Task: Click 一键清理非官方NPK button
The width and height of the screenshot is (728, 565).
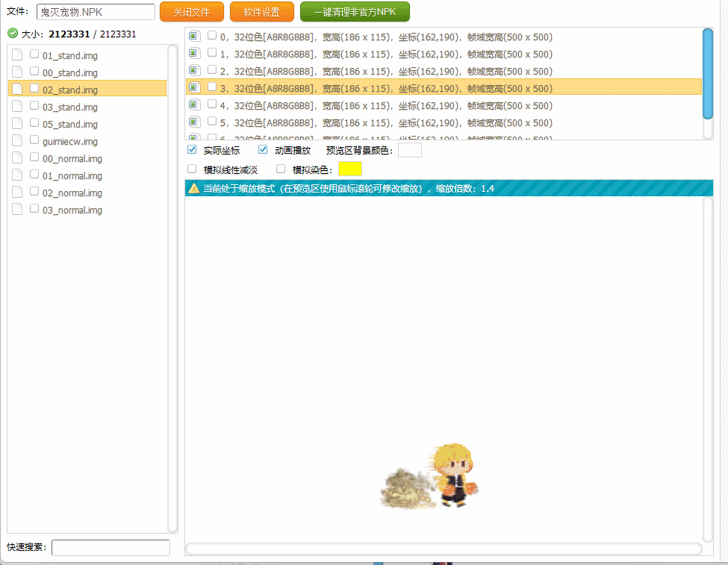Action: pos(355,12)
